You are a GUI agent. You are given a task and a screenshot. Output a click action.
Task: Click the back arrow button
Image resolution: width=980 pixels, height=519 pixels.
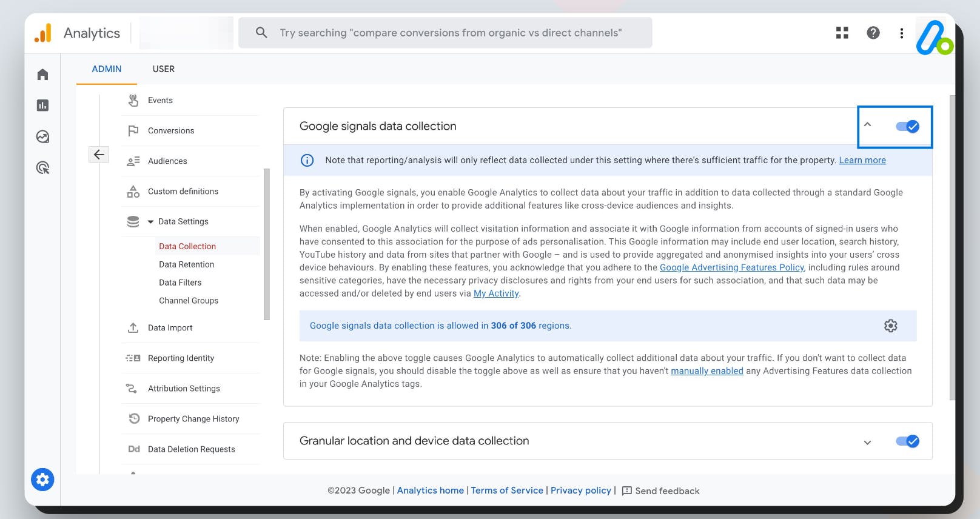click(x=99, y=155)
